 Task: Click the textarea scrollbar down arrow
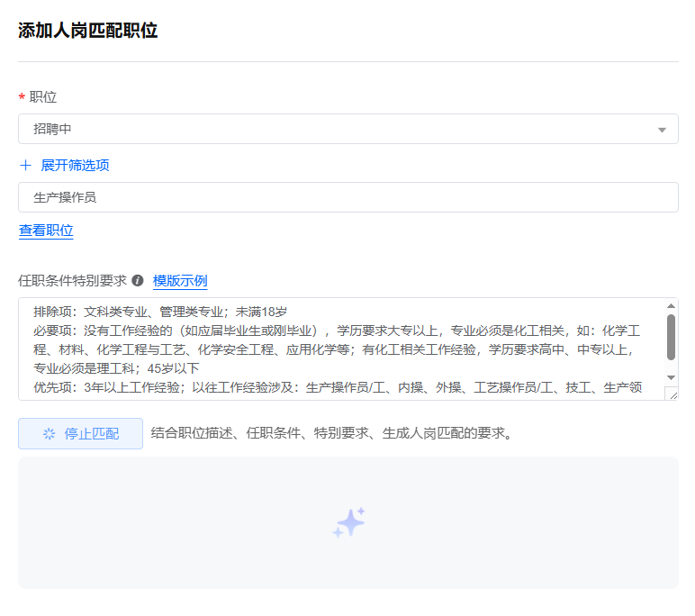tap(671, 378)
